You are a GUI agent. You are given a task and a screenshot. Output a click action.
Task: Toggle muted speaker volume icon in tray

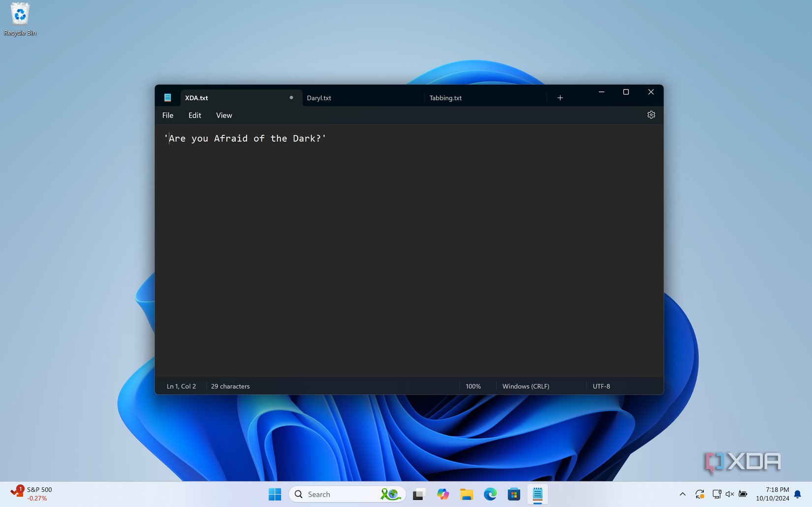point(729,494)
